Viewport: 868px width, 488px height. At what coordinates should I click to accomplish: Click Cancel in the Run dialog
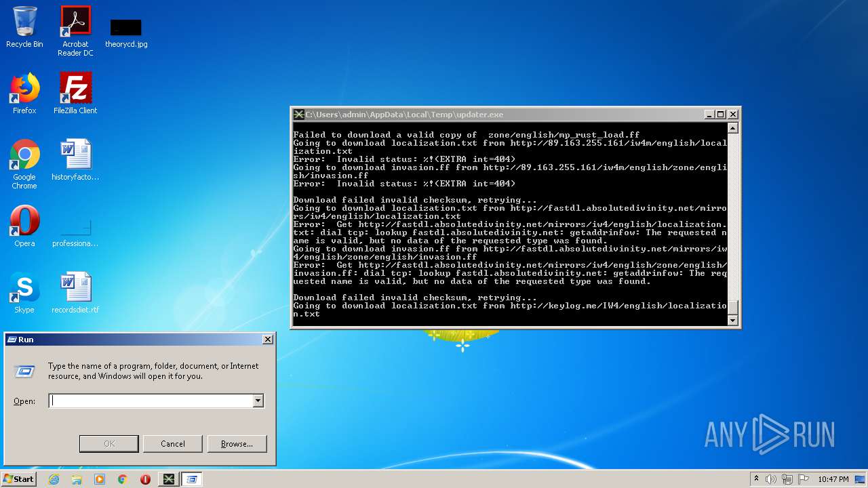point(173,444)
